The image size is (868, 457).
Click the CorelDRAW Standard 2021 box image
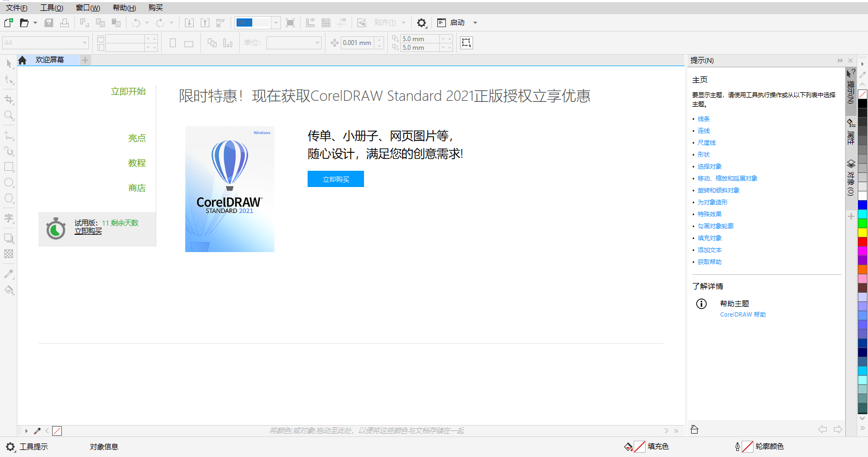click(x=229, y=189)
